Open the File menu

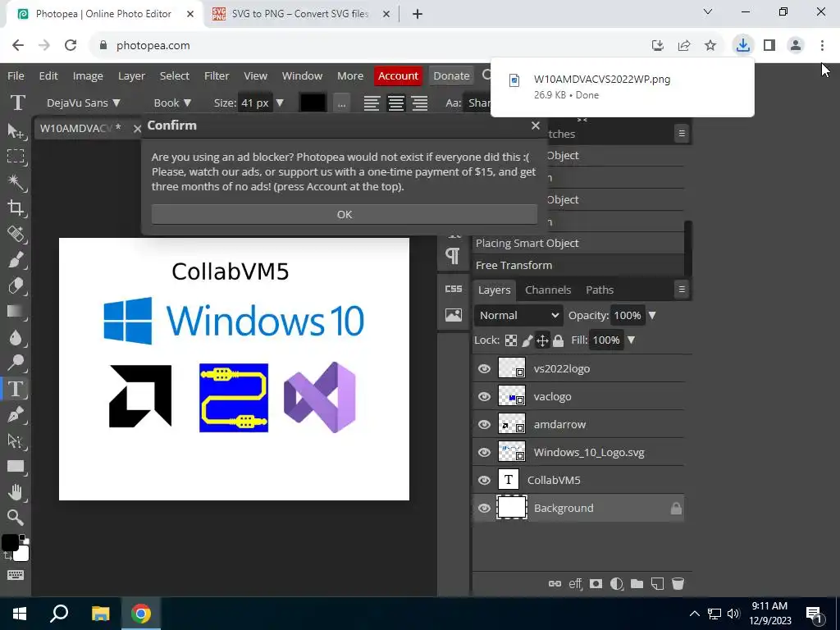click(16, 76)
